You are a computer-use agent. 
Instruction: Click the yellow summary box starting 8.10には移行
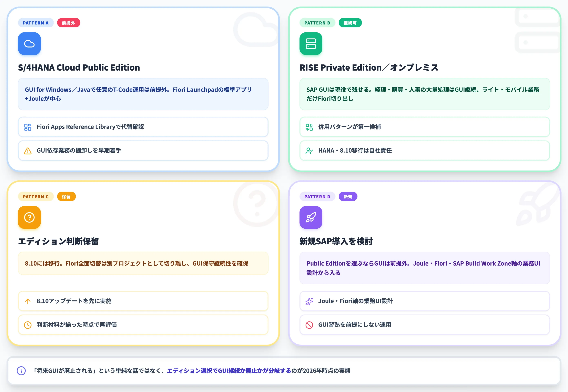143,263
